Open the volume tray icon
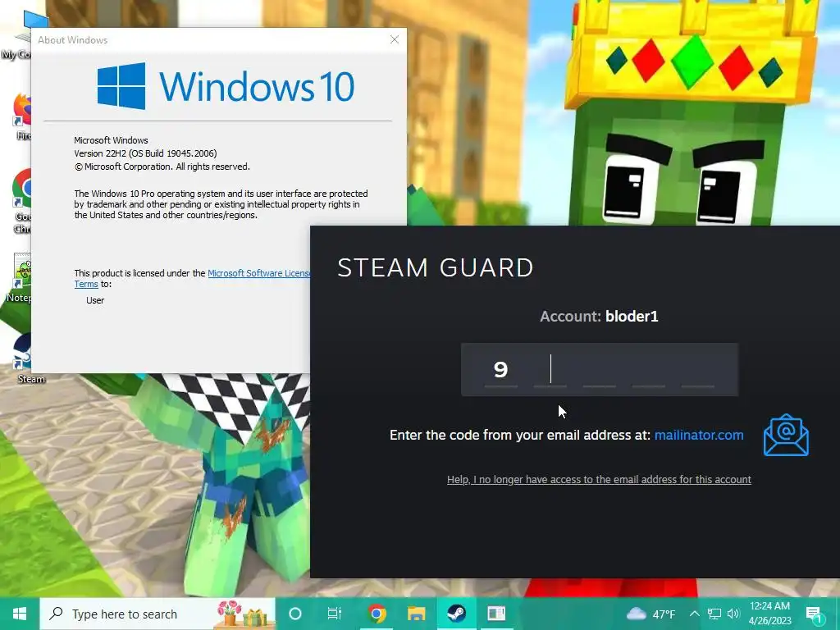Viewport: 840px width, 630px height. click(733, 614)
